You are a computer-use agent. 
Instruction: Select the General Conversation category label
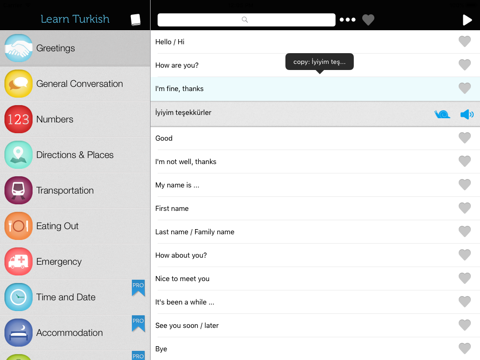tap(80, 84)
